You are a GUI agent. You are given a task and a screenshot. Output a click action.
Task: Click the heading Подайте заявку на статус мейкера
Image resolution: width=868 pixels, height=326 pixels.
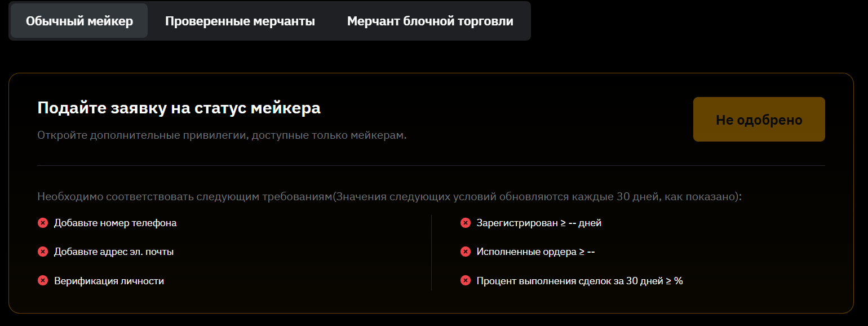pyautogui.click(x=179, y=108)
